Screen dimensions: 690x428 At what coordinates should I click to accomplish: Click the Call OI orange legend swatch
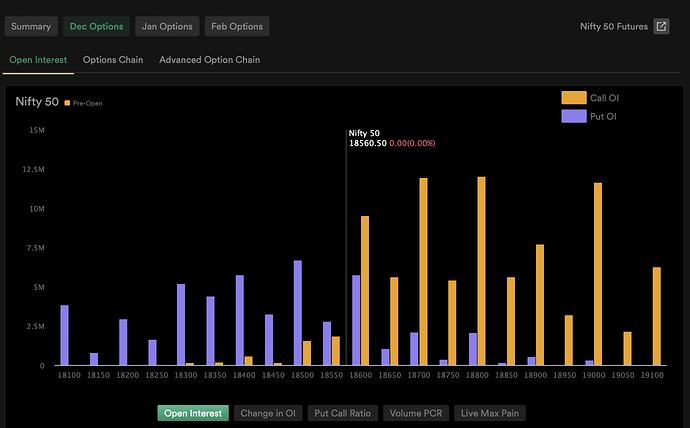[574, 98]
